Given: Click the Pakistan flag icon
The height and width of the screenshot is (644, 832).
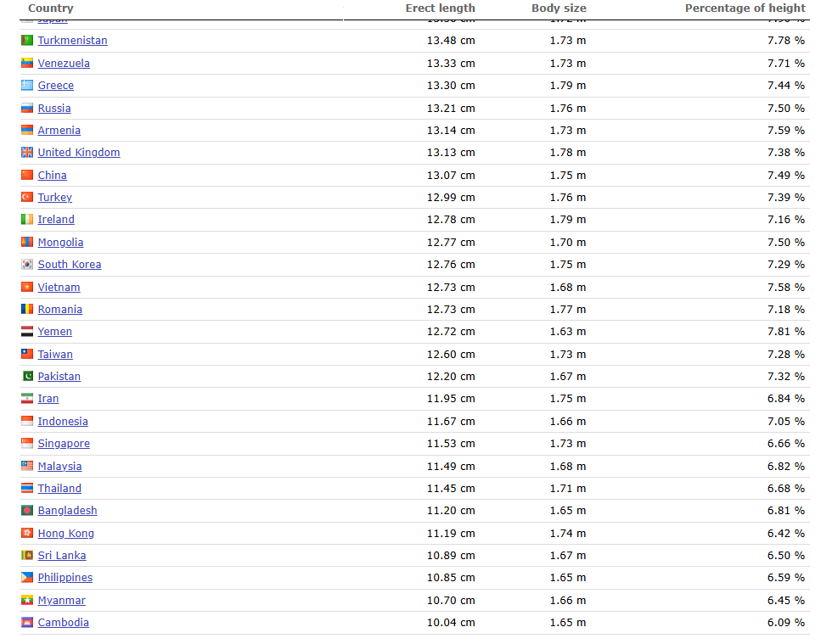Looking at the screenshot, I should coord(27,377).
